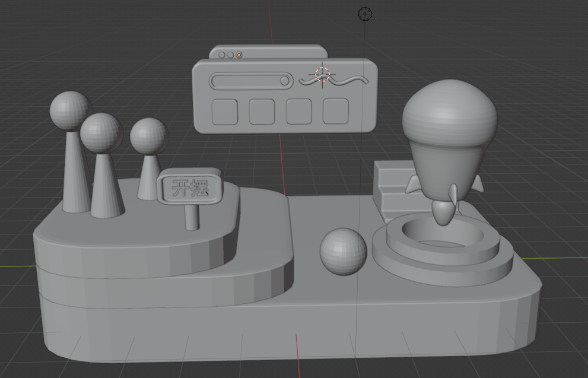Select the third square on the floating panel

click(299, 111)
